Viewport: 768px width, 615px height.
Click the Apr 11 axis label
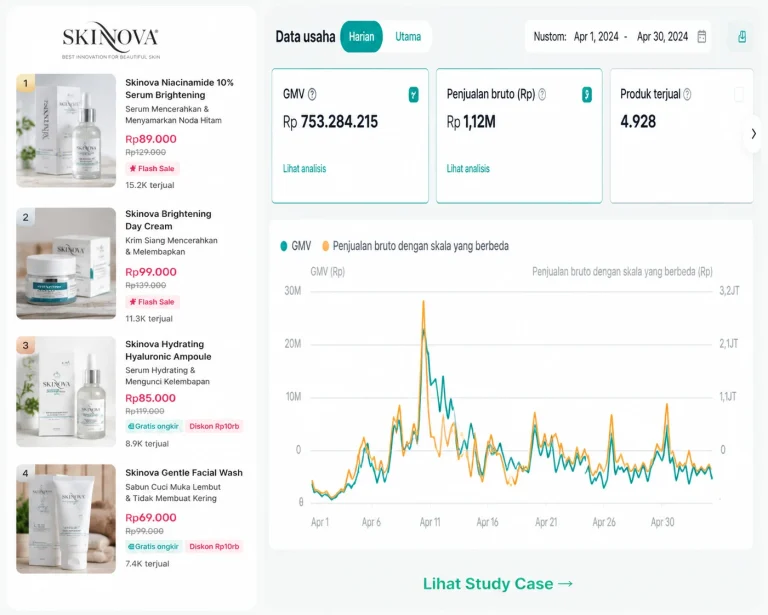coord(430,522)
